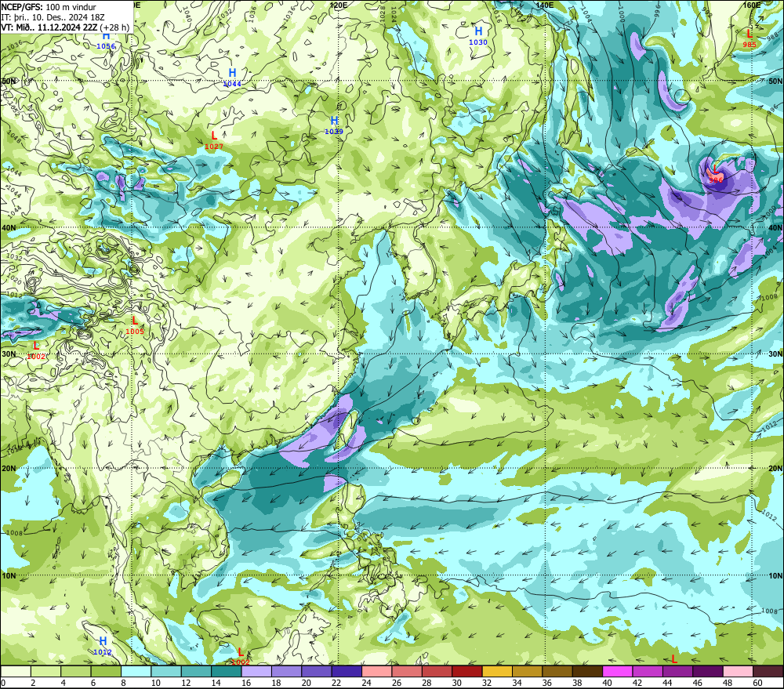Click the legend value label 60

pos(757,683)
